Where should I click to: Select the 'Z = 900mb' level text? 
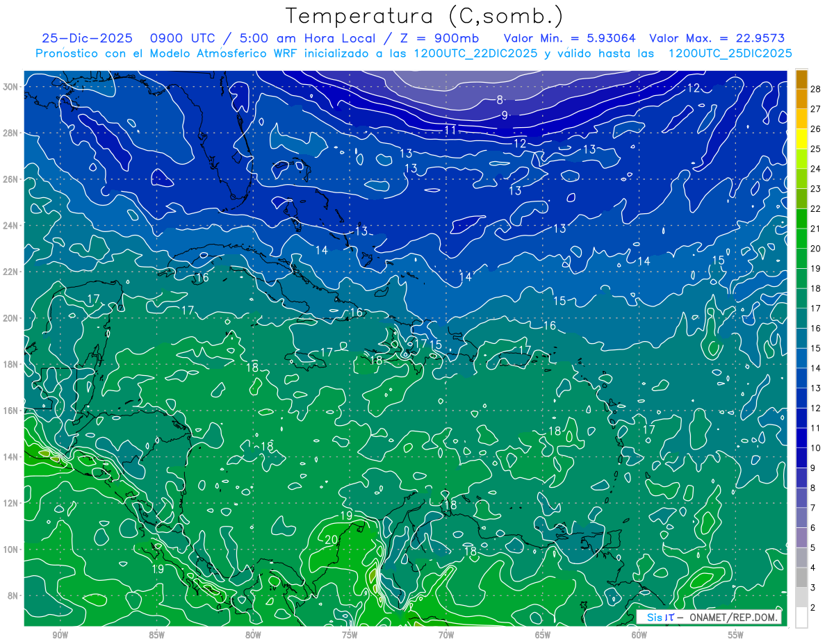click(x=441, y=38)
